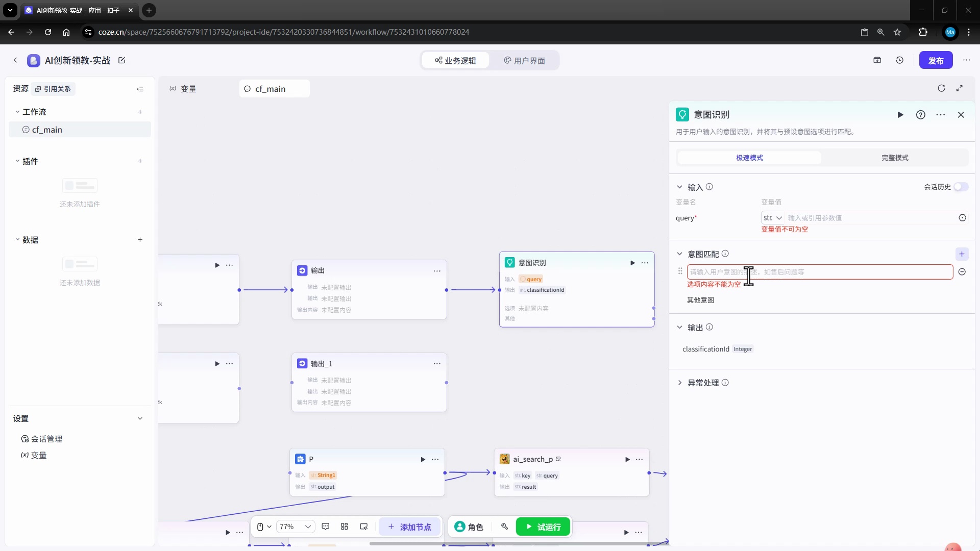The height and width of the screenshot is (551, 980).
Task: Switch to 用户界面 tab
Action: point(524,61)
